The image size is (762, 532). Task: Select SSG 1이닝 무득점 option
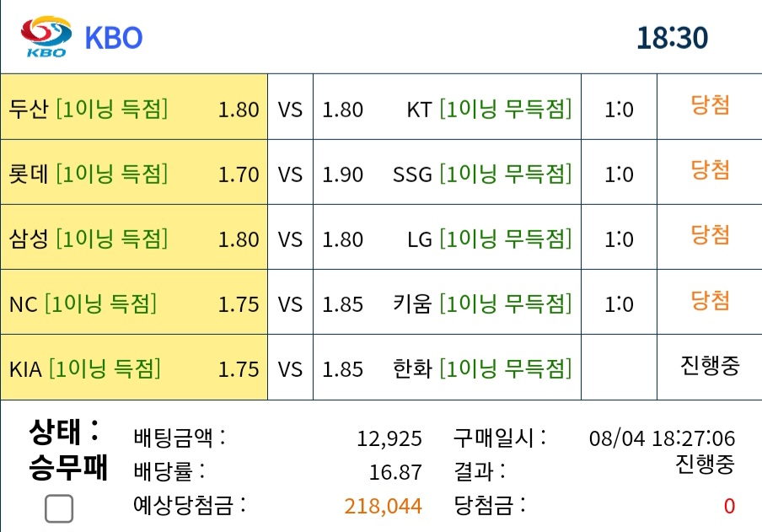tap(447, 172)
